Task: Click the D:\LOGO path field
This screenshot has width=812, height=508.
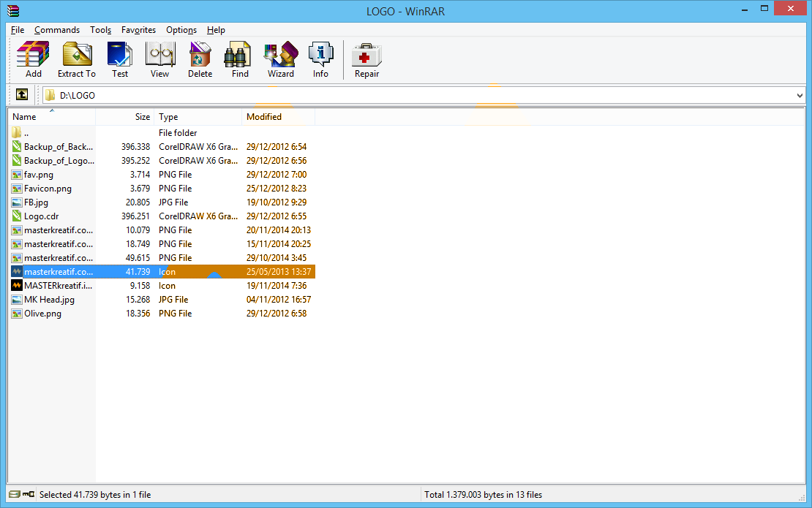Action: click(424, 95)
